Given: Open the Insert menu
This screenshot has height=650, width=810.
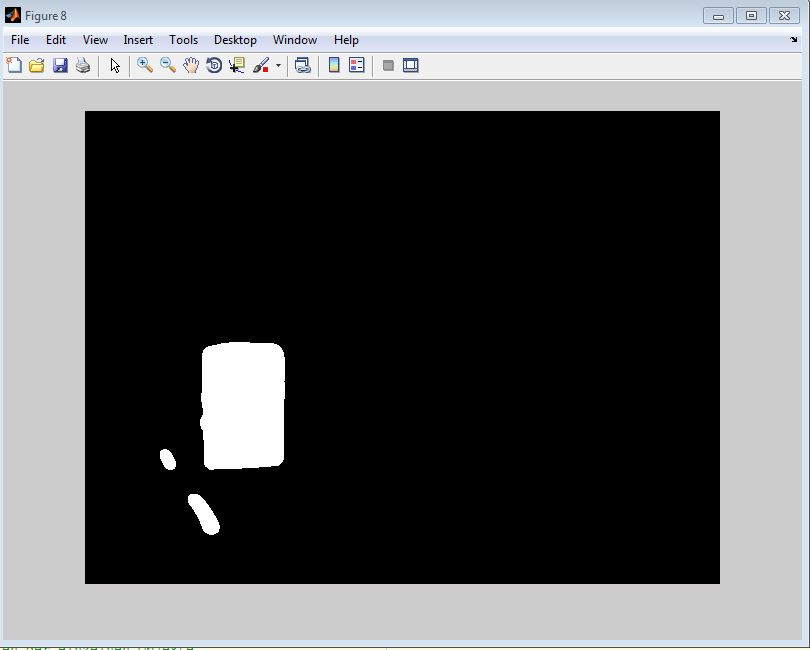Looking at the screenshot, I should click(138, 40).
